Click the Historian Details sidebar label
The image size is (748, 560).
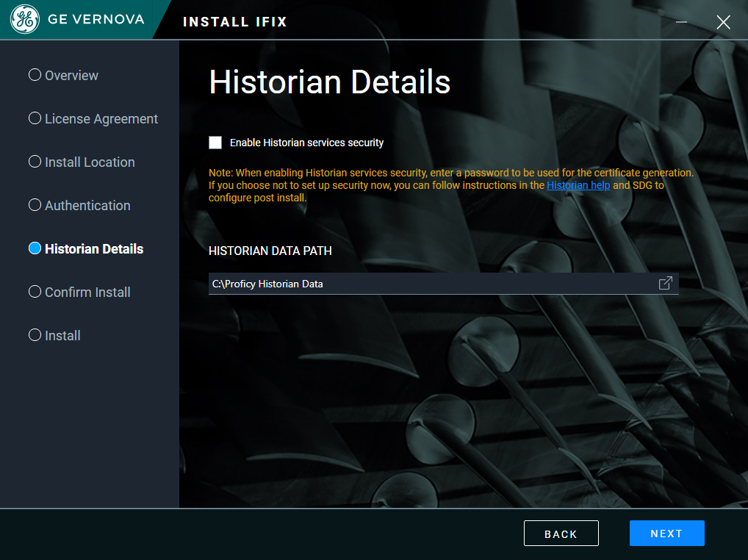[94, 249]
